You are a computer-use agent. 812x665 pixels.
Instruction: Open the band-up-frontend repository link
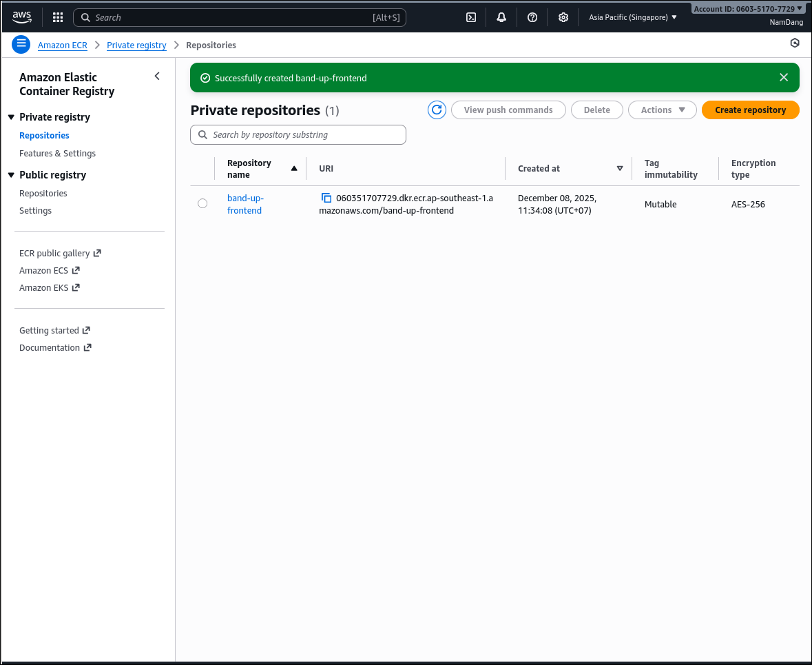pyautogui.click(x=245, y=204)
